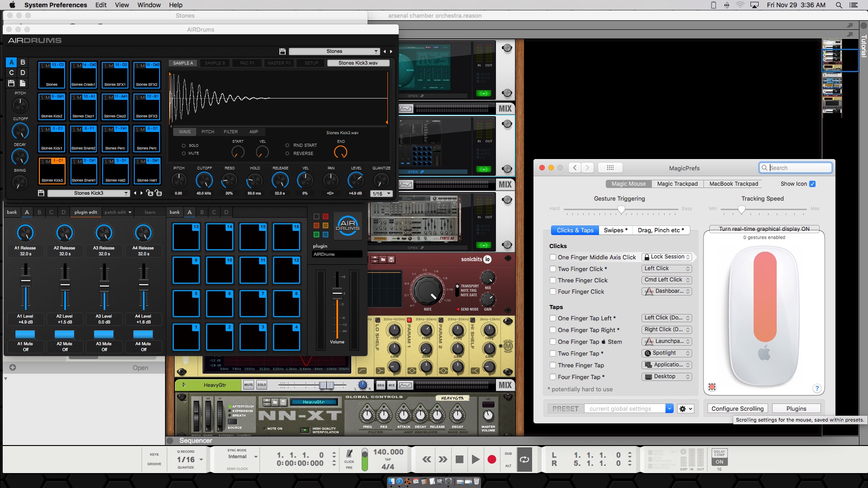Open Notification Center from the menu bar

coord(854,5)
